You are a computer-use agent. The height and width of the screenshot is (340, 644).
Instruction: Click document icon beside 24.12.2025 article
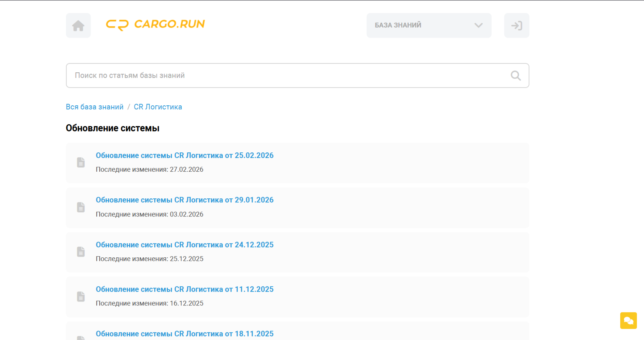pos(81,252)
